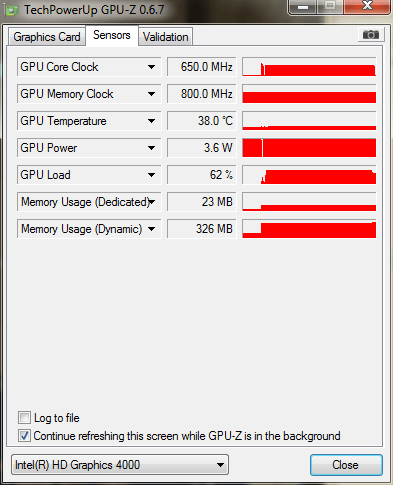Click the Close button
The height and width of the screenshot is (485, 393).
coord(346,465)
